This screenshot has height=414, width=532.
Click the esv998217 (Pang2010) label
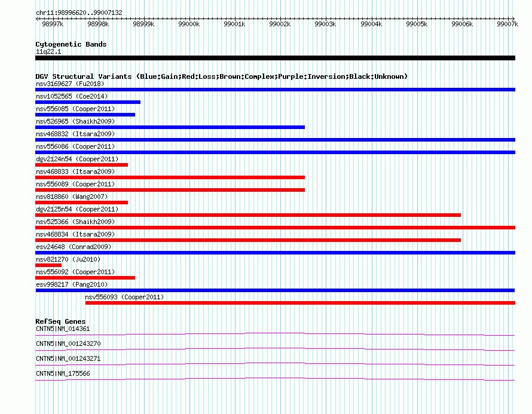click(x=72, y=284)
